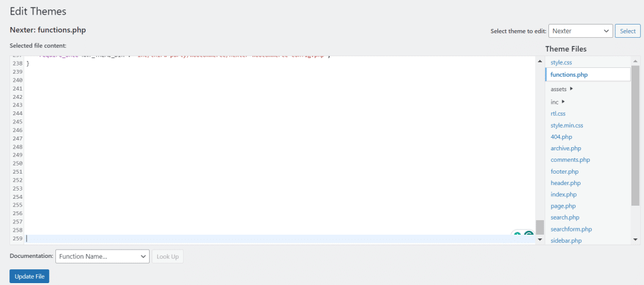The width and height of the screenshot is (644, 285).
Task: Click the Update File button
Action: (x=29, y=276)
